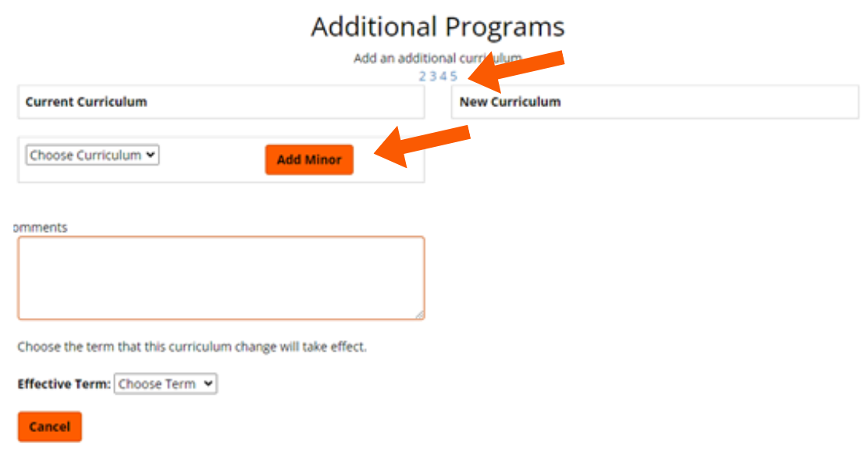Viewport: 868px width, 454px height.
Task: Click the Additional Programs page title
Action: click(437, 26)
